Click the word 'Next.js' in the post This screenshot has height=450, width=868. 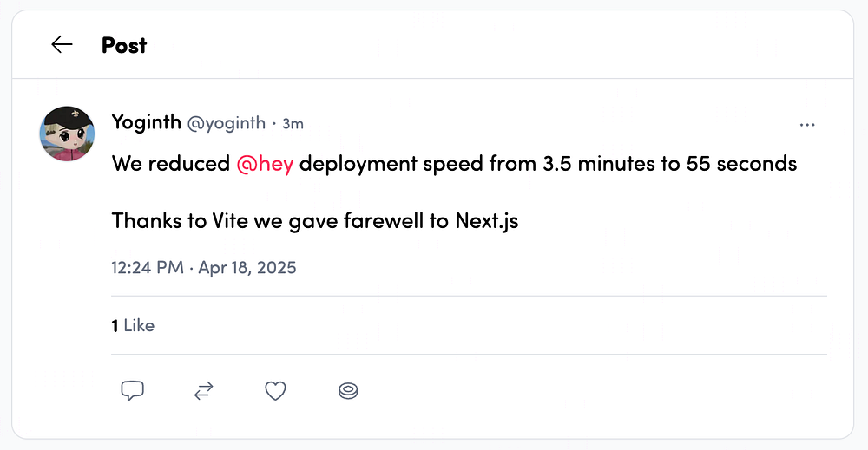coord(486,220)
